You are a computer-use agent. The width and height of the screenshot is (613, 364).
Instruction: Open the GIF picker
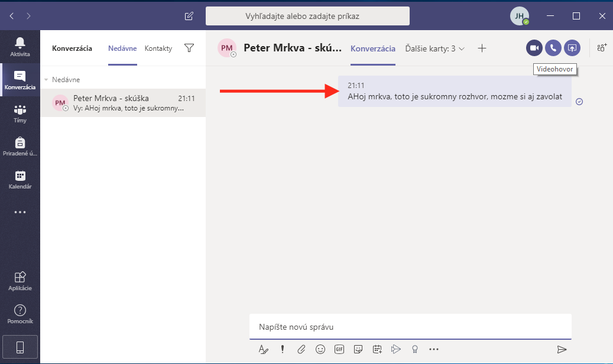(x=339, y=349)
